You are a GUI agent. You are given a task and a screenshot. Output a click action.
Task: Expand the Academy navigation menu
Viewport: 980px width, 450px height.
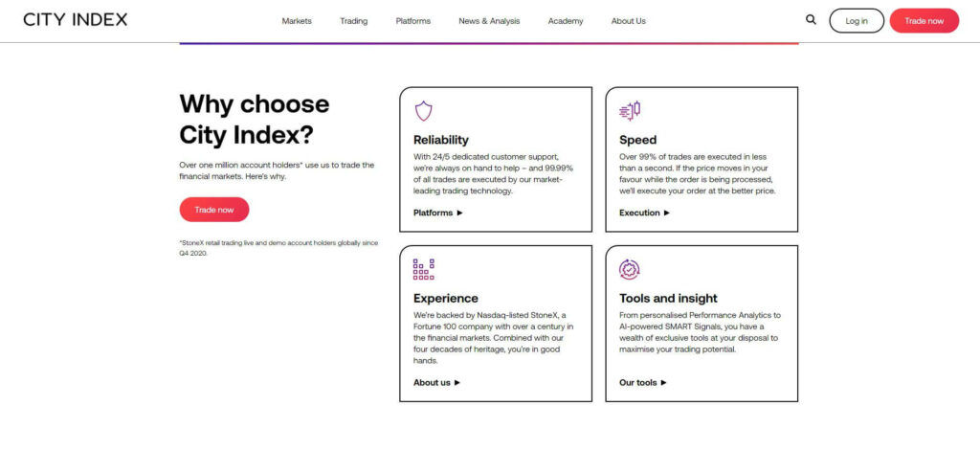click(566, 21)
